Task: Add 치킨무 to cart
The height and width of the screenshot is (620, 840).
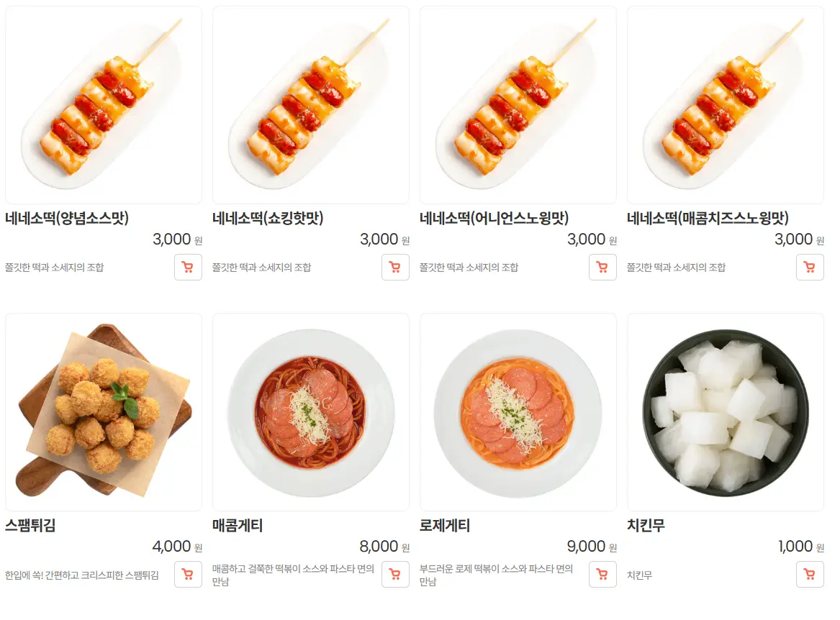Action: (x=810, y=575)
